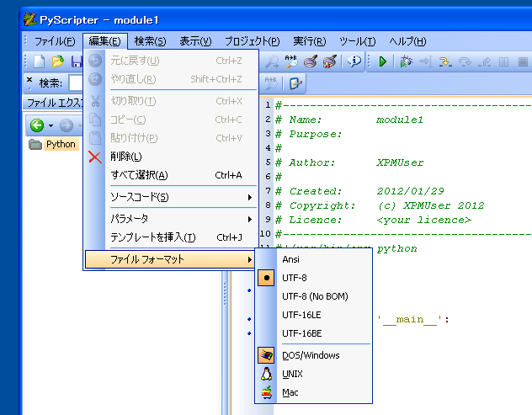This screenshot has width=532, height=415.
Task: Close the 編集(E) menu header
Action: point(105,41)
